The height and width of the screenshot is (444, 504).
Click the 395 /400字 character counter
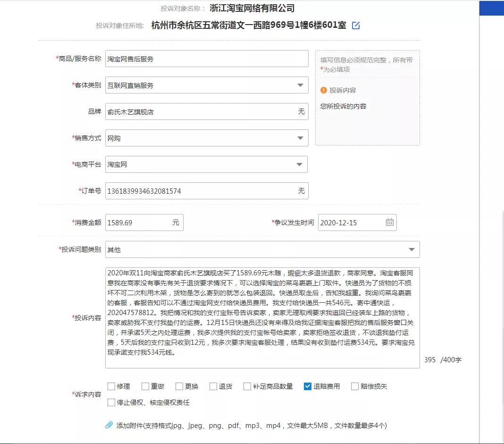coord(443,360)
